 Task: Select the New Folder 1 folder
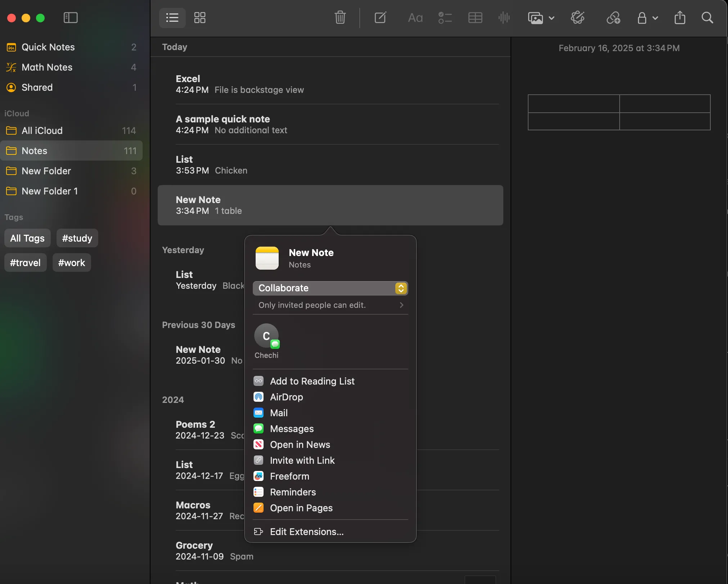point(50,191)
